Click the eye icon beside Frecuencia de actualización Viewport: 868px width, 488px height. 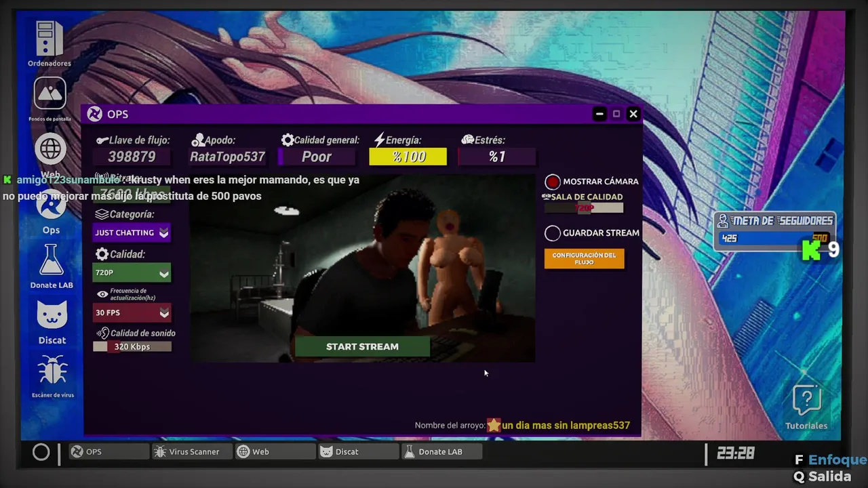[102, 294]
